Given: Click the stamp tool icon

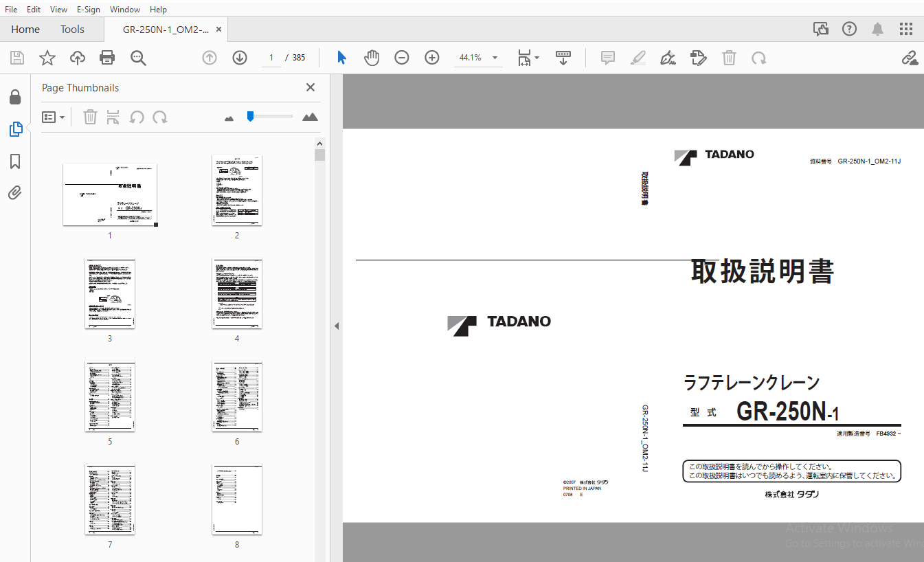Looking at the screenshot, I should (x=699, y=58).
